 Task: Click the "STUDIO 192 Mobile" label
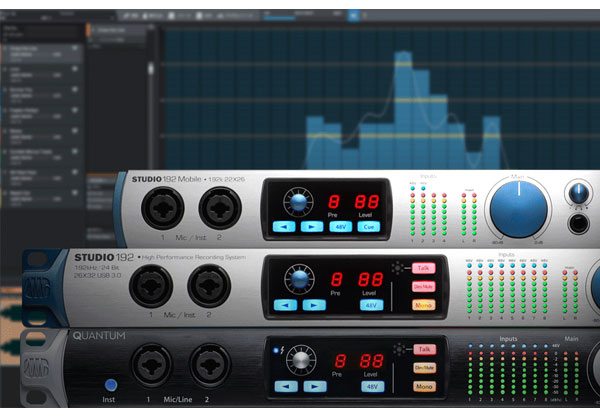pos(166,179)
